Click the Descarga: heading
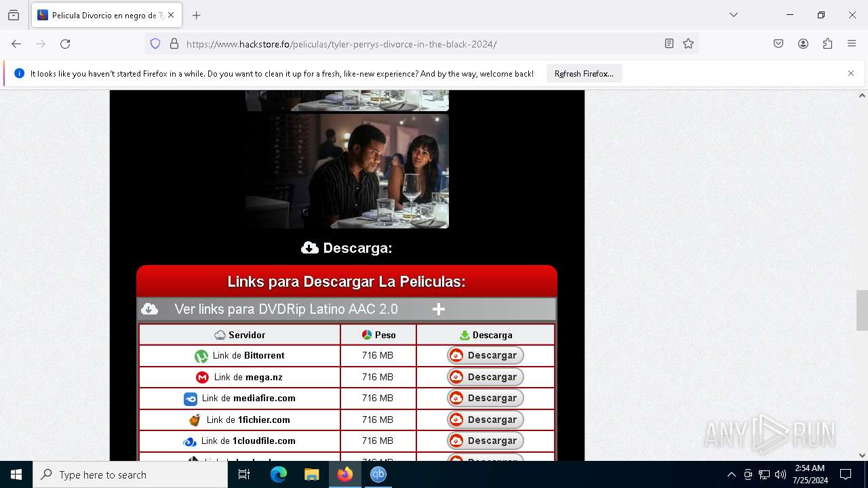Viewport: 868px width, 488px height. pyautogui.click(x=347, y=248)
